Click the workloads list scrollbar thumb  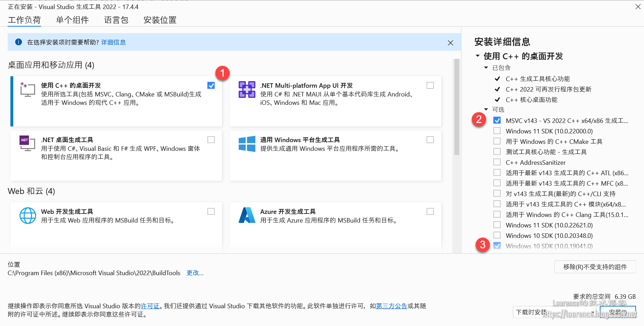(457, 107)
